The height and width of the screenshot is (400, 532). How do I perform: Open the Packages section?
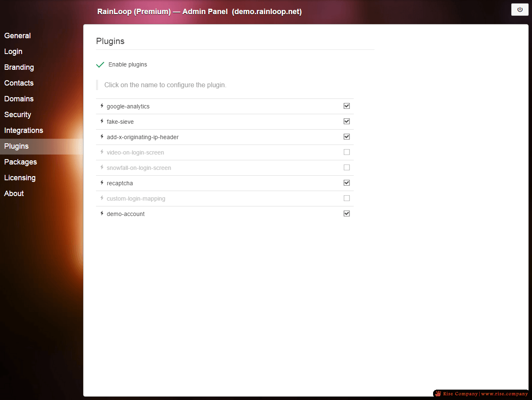pyautogui.click(x=42, y=162)
